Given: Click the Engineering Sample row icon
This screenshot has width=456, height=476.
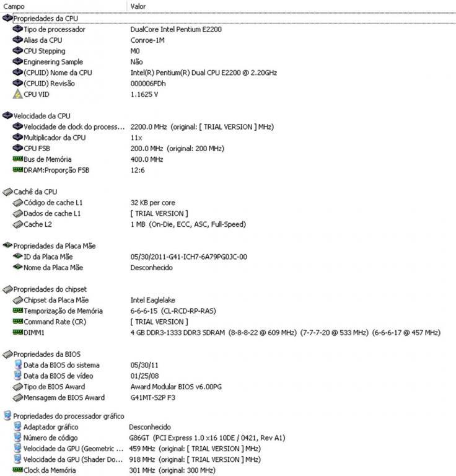Looking at the screenshot, I should click(17, 61).
